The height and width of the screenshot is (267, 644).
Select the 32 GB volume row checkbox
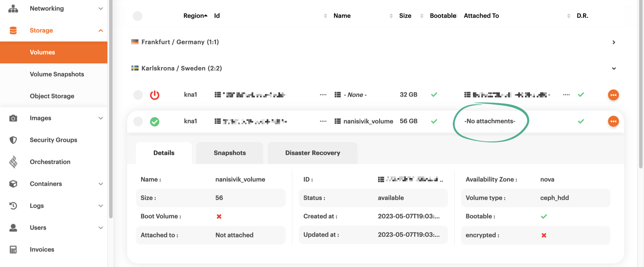tap(138, 95)
